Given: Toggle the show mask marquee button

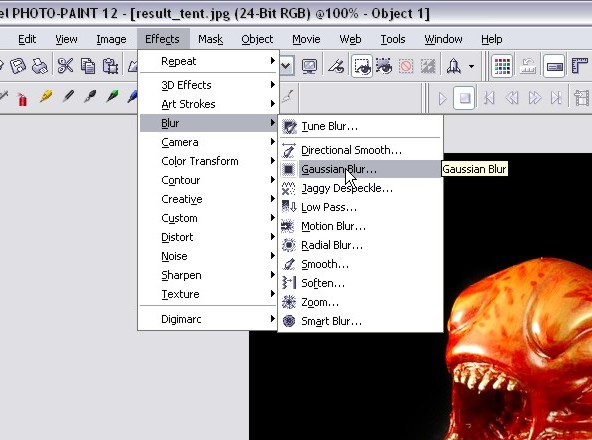Looking at the screenshot, I should point(361,66).
